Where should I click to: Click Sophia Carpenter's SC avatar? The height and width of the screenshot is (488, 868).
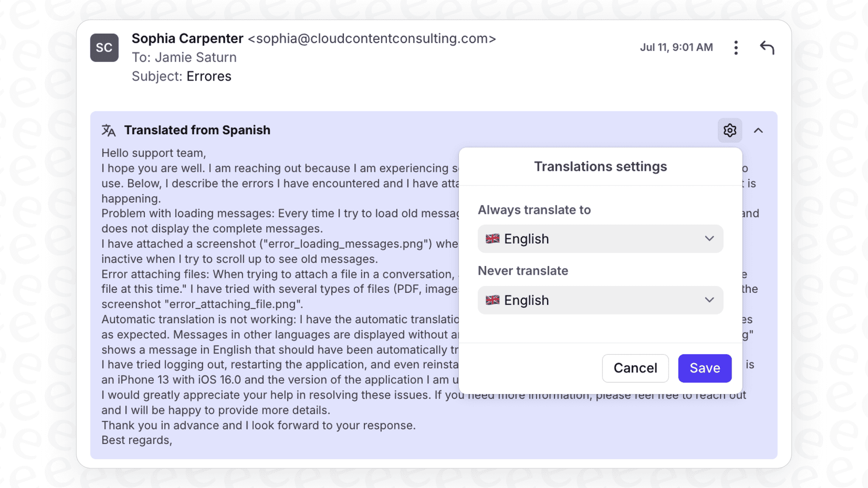click(x=104, y=48)
